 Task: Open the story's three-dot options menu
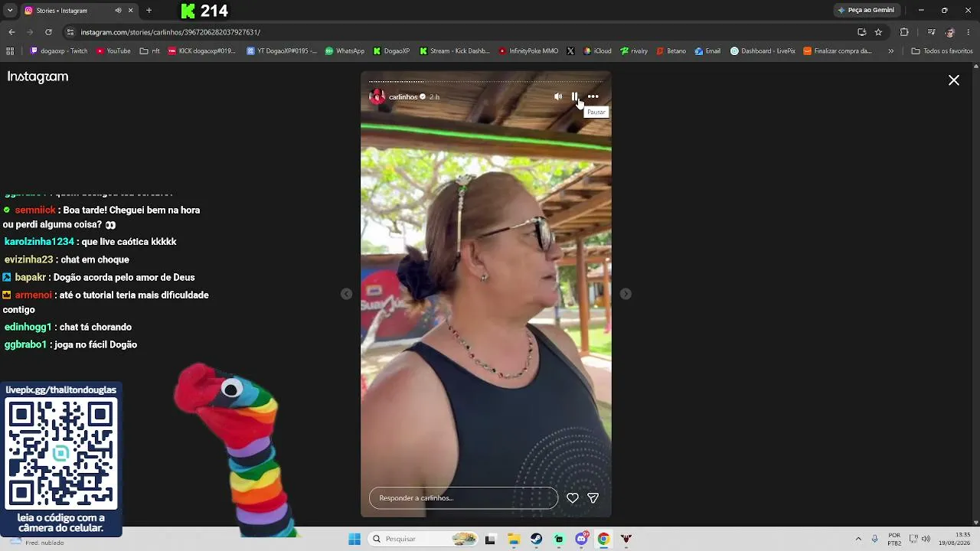[x=593, y=96]
